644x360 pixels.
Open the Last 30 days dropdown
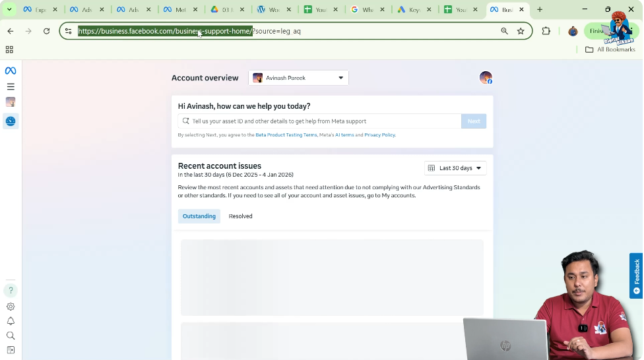point(455,168)
